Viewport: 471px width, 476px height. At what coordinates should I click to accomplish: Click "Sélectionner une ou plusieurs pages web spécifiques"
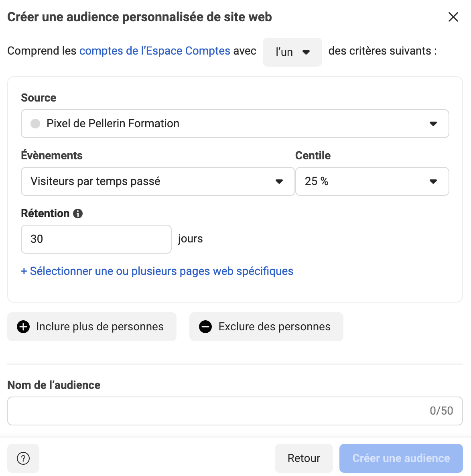point(157,271)
